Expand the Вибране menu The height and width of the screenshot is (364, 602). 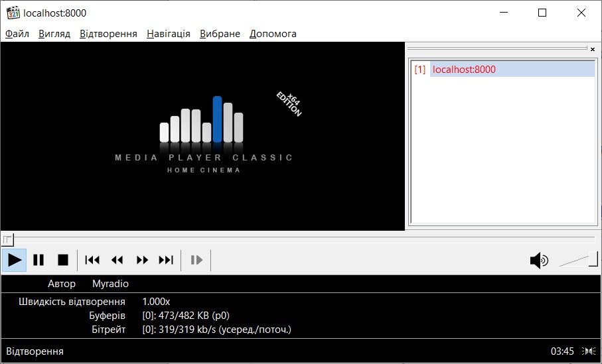pyautogui.click(x=220, y=34)
